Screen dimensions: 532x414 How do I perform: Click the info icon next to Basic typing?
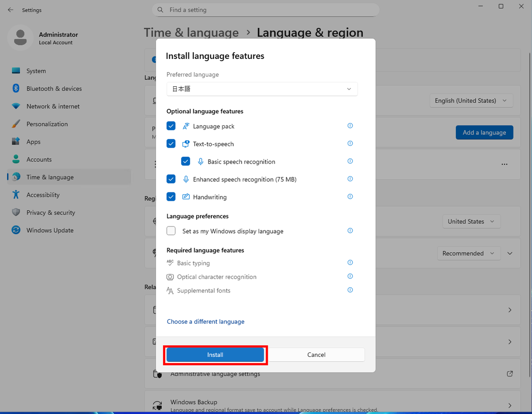[350, 262]
